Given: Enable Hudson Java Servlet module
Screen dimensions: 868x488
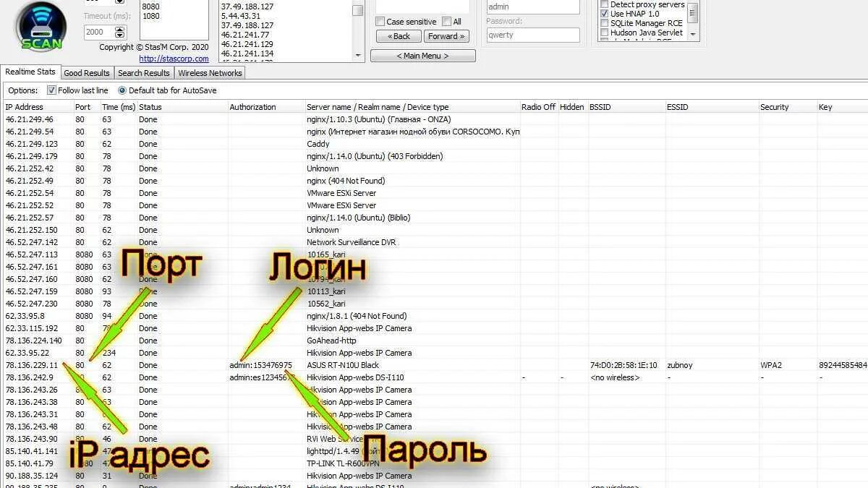Looking at the screenshot, I should (605, 33).
